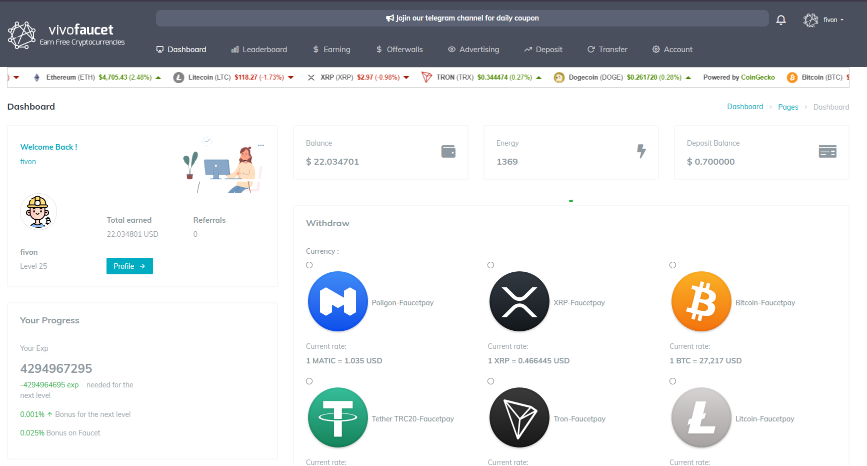Screen dimensions: 867x466
Task: Select the Polygon-Faucetpay radio button
Action: [309, 265]
